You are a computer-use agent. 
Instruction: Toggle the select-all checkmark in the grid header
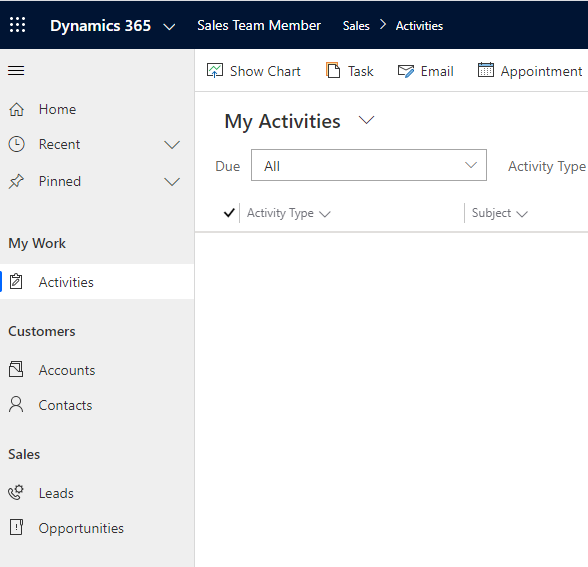point(229,213)
